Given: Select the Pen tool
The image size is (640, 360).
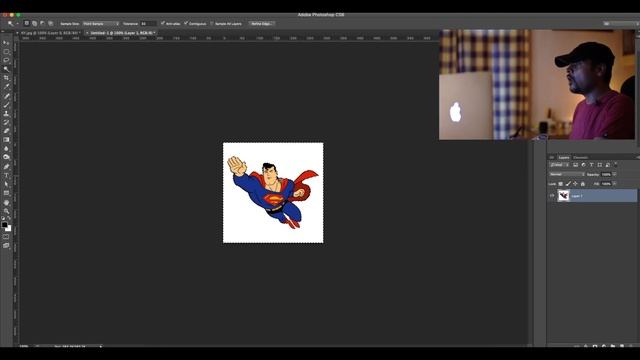Looking at the screenshot, I should click(x=6, y=167).
